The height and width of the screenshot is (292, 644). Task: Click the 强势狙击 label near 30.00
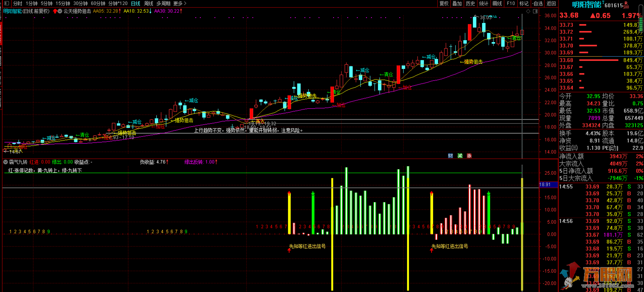pos(473,62)
